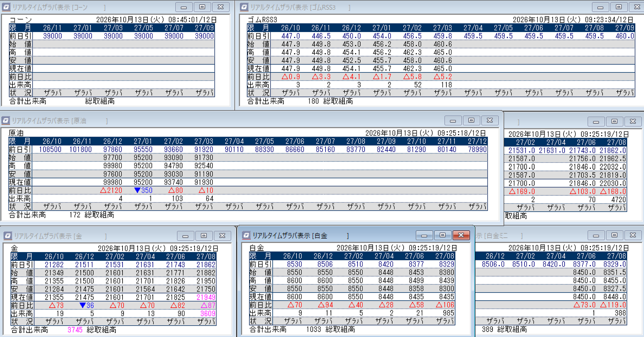Screen dimensions: 644x337
Task: Click the 金 window title bar icon
Action: point(8,236)
